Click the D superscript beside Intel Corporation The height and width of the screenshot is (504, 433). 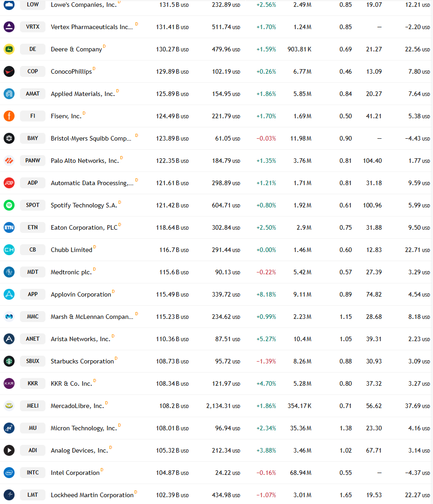pyautogui.click(x=102, y=470)
